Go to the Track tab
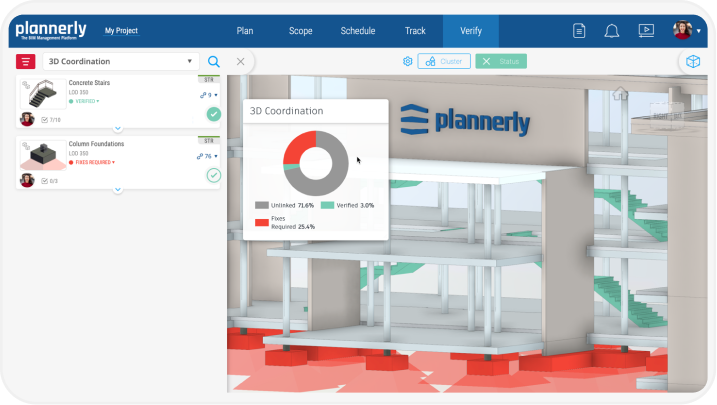The image size is (717, 405). coord(415,31)
